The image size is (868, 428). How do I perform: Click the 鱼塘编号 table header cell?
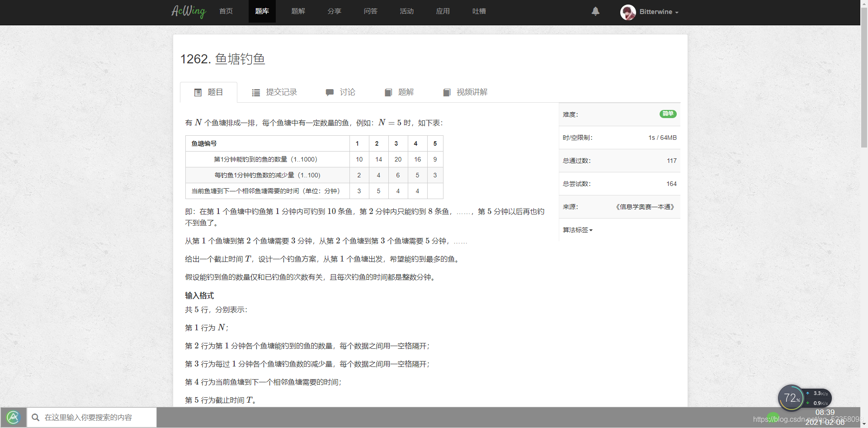(x=268, y=143)
